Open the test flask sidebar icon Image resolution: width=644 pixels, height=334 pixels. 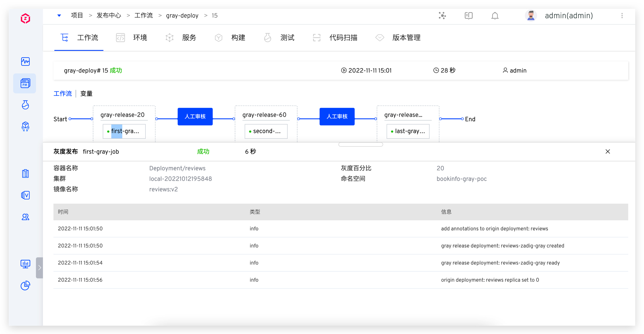[25, 105]
